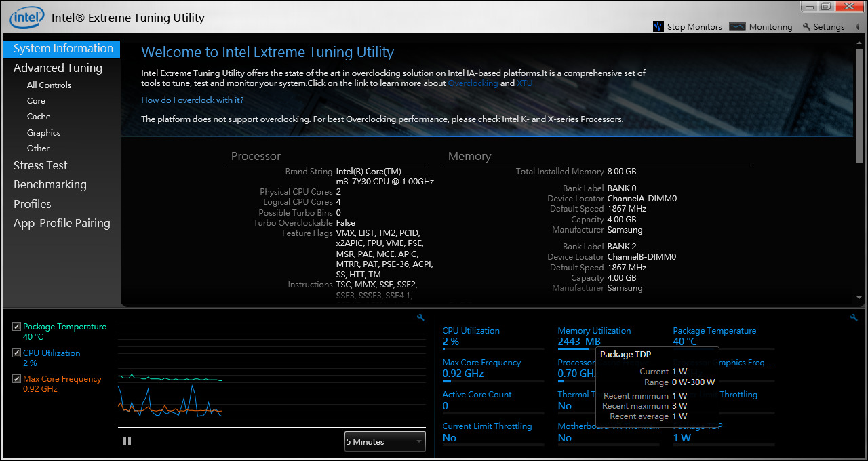Click the window maximize button

825,6
